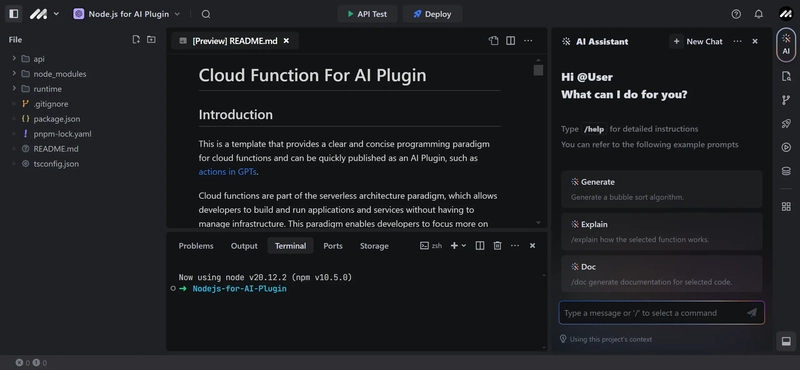Open the help question mark icon
Image resolution: width=800 pixels, height=370 pixels.
click(x=736, y=14)
